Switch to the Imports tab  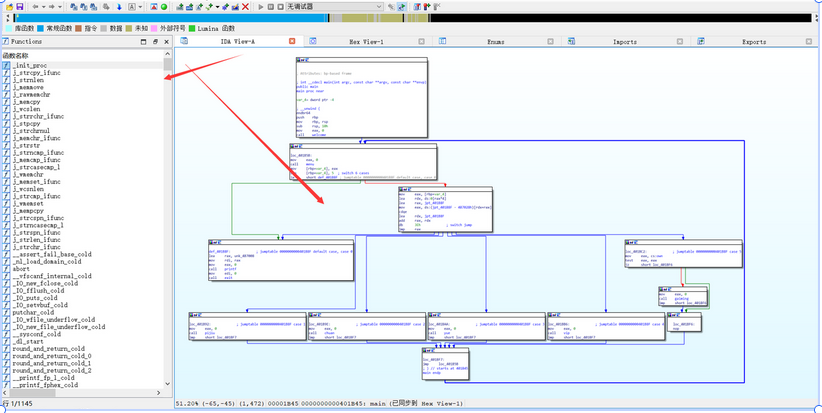624,42
